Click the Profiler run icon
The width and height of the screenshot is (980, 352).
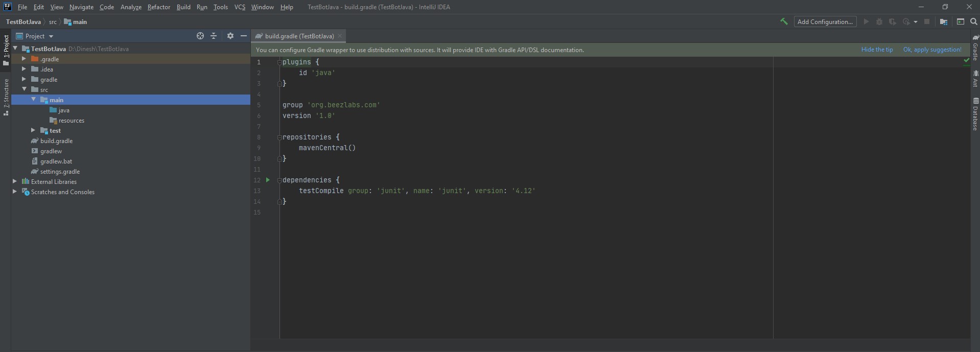[906, 21]
